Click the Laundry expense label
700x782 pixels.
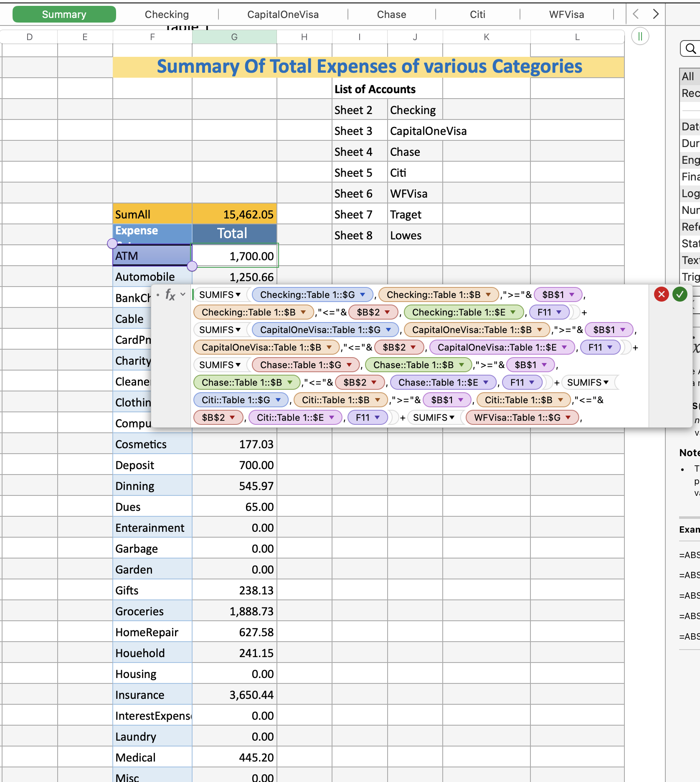click(x=152, y=736)
